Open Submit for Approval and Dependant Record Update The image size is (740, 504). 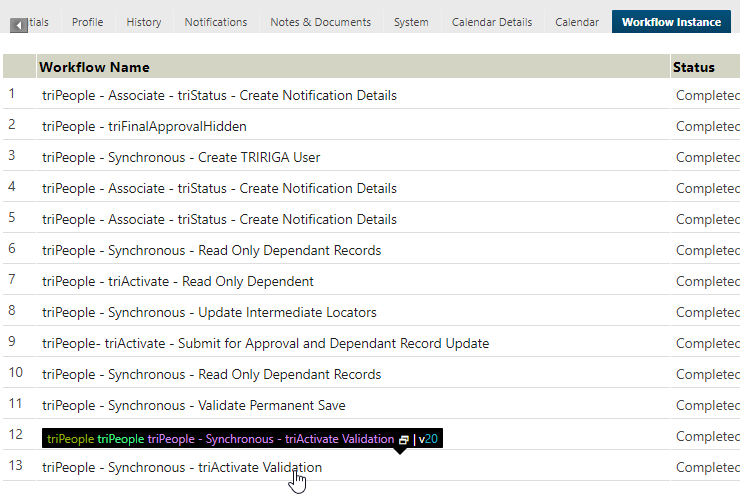click(x=266, y=343)
